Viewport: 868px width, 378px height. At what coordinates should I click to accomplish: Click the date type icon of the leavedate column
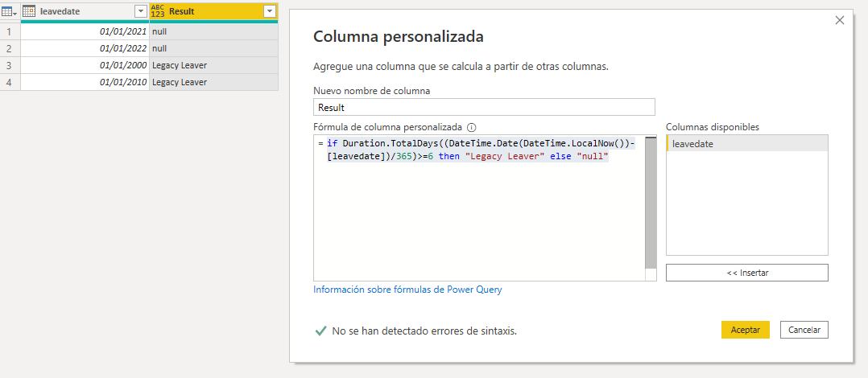(x=29, y=11)
